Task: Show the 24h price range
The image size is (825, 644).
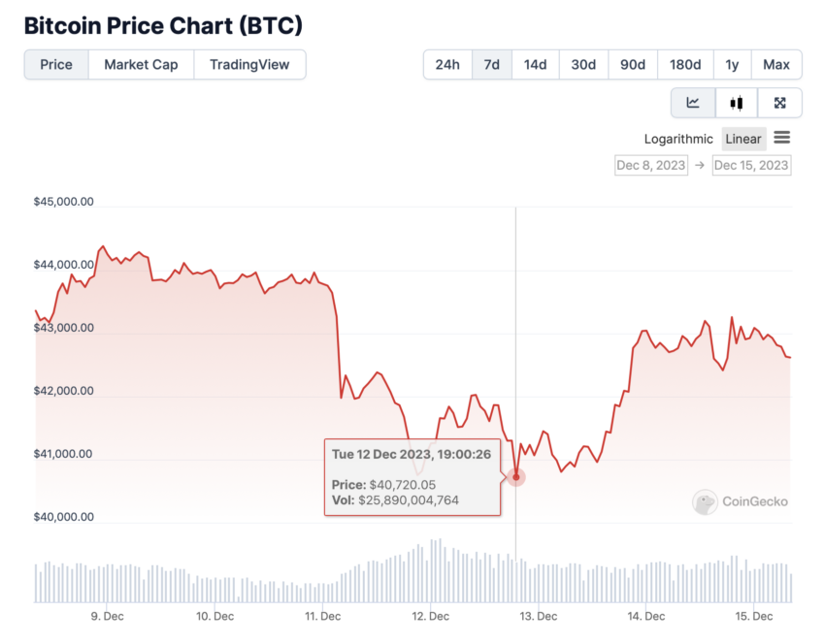Action: tap(447, 65)
